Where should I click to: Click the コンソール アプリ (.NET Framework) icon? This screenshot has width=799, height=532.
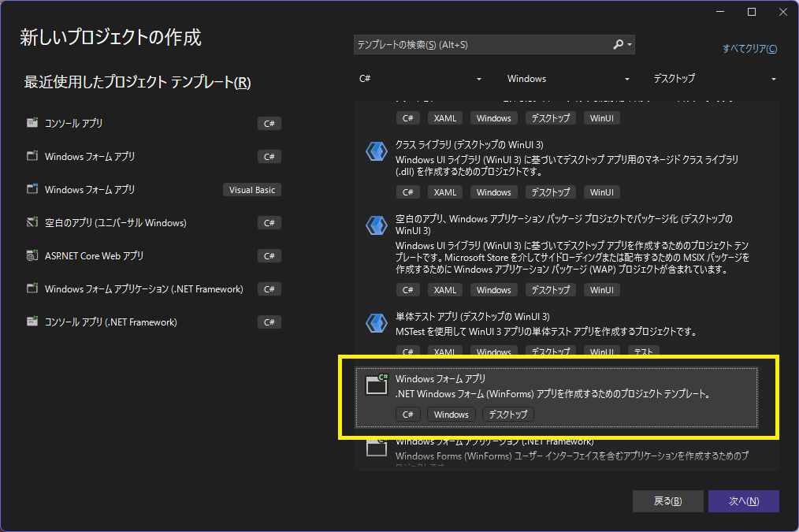point(32,322)
